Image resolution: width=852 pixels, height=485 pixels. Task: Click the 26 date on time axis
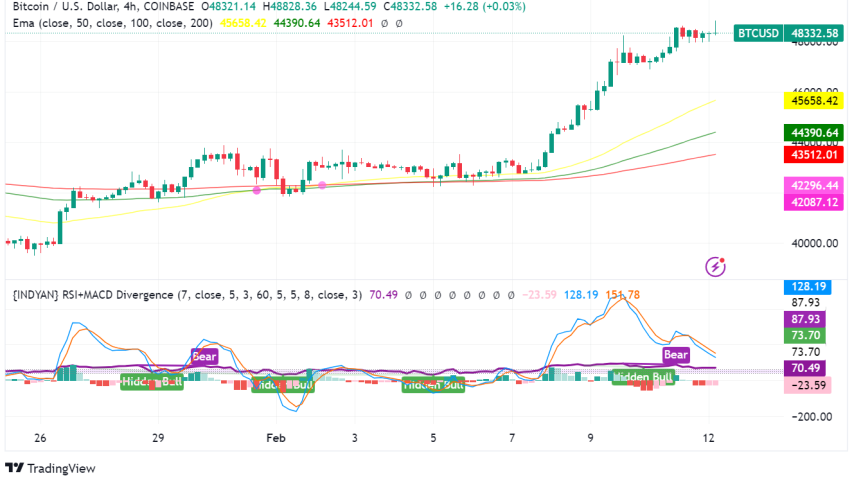click(x=40, y=438)
